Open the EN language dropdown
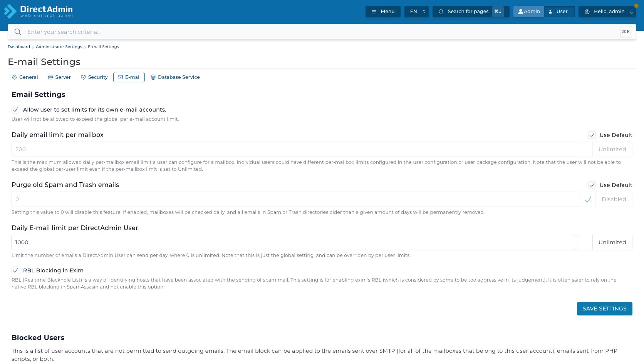The height and width of the screenshot is (362, 644). coord(416,12)
